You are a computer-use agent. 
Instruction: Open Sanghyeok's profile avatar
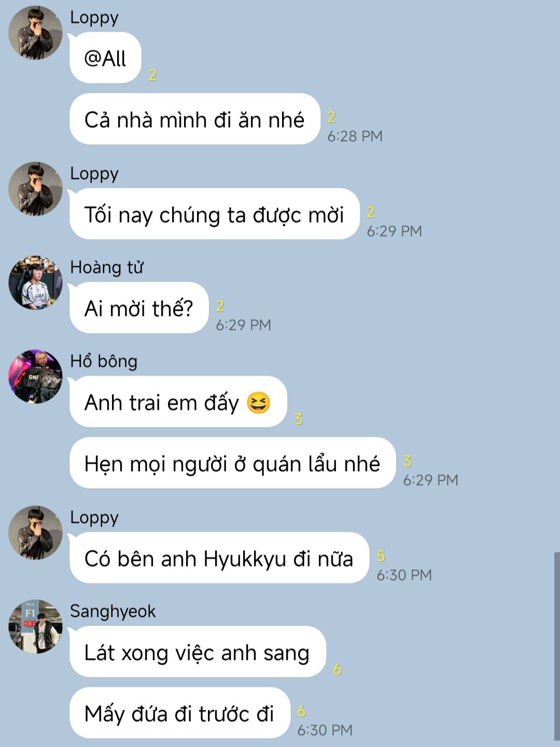pyautogui.click(x=35, y=627)
